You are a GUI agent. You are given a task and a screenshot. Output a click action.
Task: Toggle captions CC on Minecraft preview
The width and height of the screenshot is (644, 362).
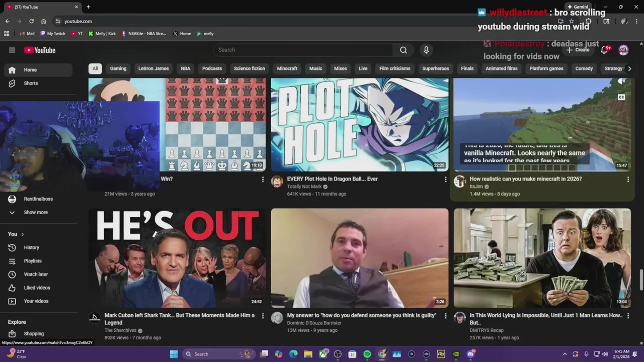tap(621, 97)
